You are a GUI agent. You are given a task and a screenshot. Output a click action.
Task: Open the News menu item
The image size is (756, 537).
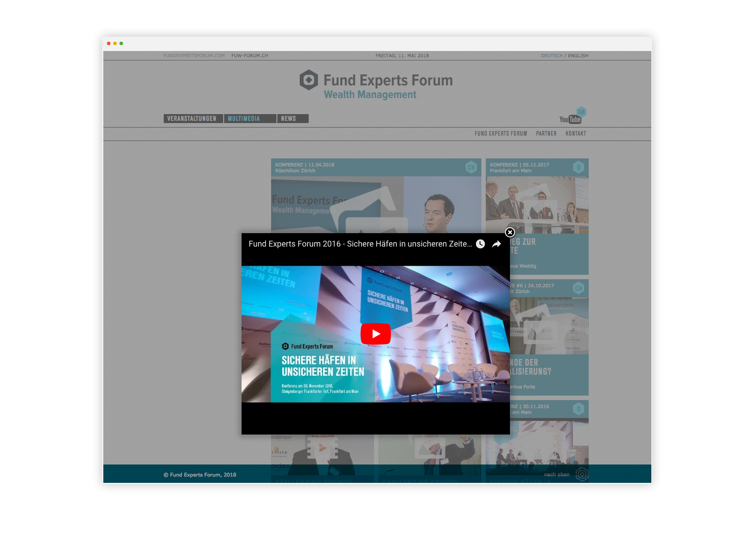(x=293, y=119)
